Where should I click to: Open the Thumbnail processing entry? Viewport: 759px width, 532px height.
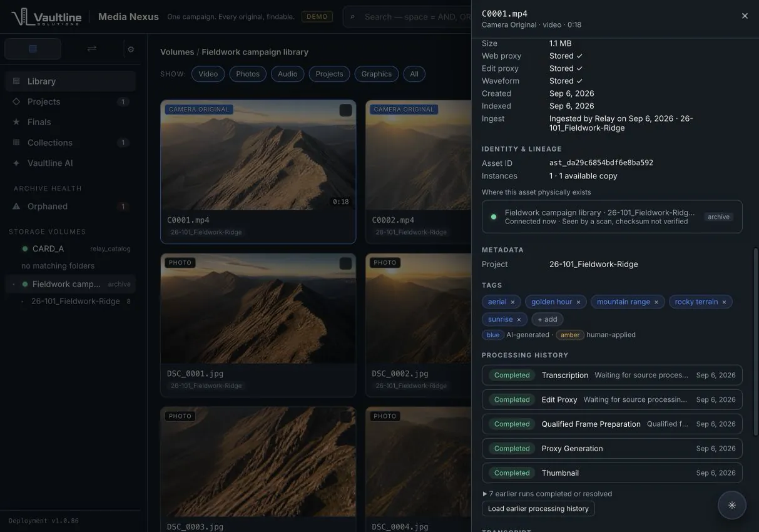click(x=612, y=473)
